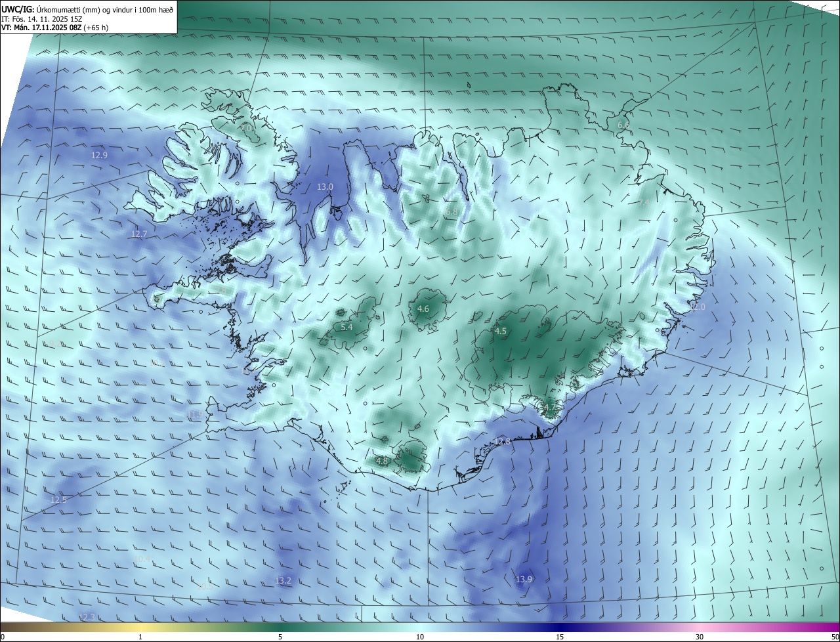Click the 5 tick label on the color scale

tap(280, 637)
